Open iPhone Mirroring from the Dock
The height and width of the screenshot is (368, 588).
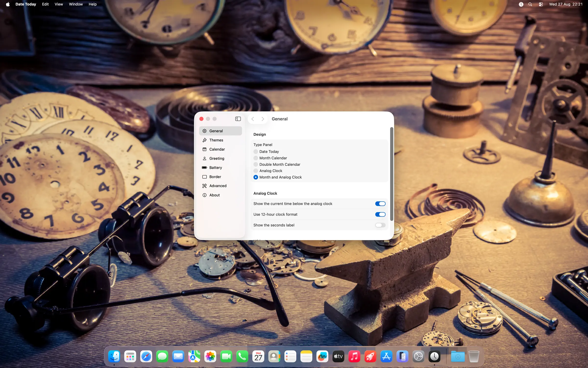[402, 356]
